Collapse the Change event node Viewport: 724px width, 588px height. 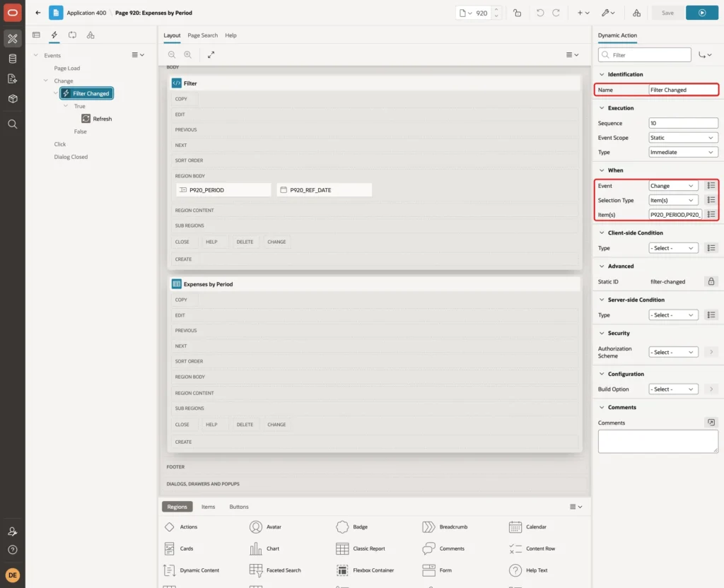point(45,81)
